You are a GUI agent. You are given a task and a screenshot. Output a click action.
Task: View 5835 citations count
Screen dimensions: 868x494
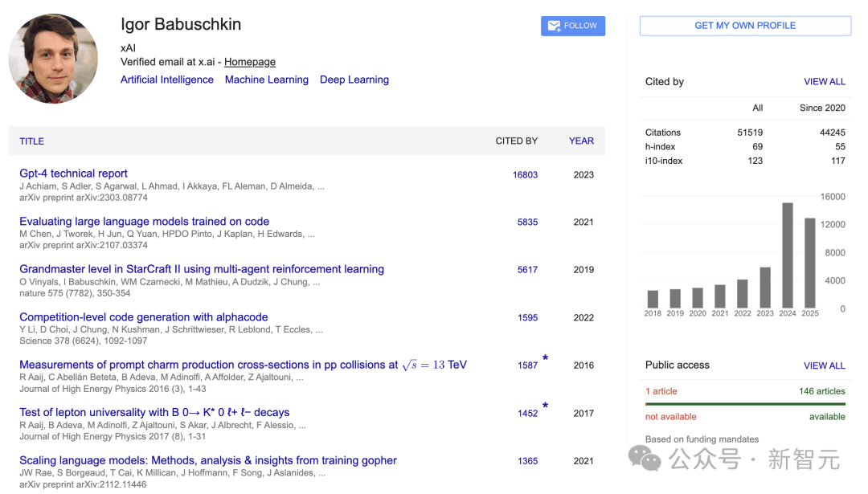point(527,222)
